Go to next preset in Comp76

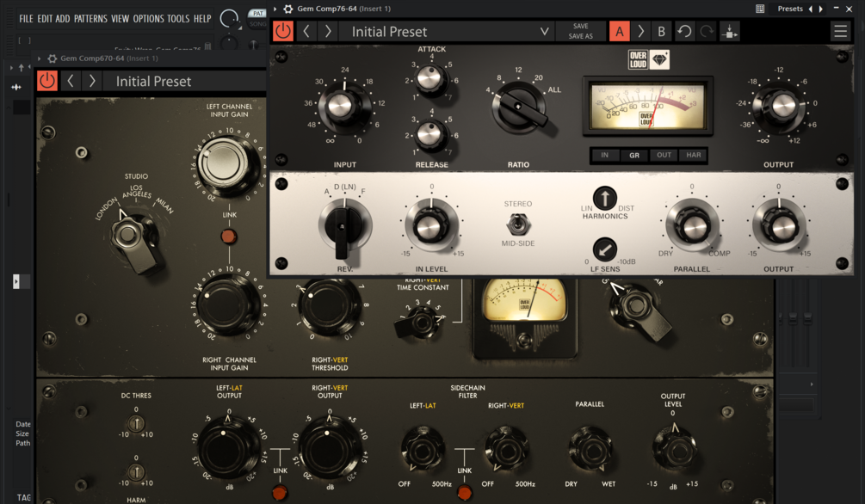[328, 32]
